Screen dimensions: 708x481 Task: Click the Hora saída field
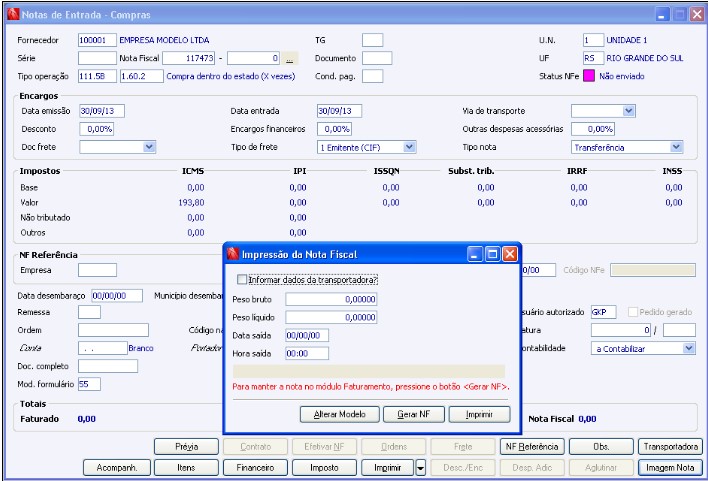click(x=307, y=354)
